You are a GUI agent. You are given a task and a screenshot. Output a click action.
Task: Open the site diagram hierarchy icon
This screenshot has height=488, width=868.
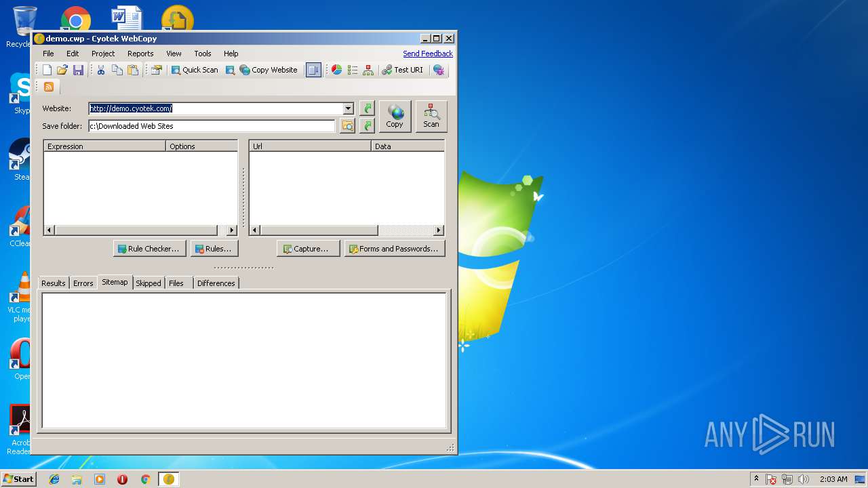pos(368,70)
